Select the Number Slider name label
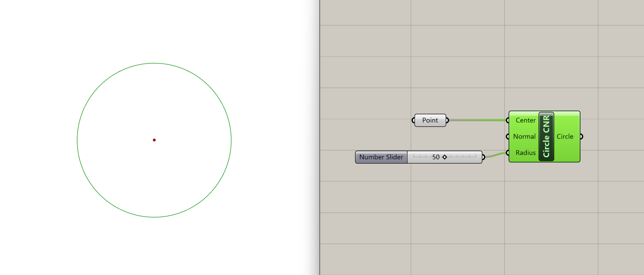This screenshot has width=644, height=275. click(381, 157)
